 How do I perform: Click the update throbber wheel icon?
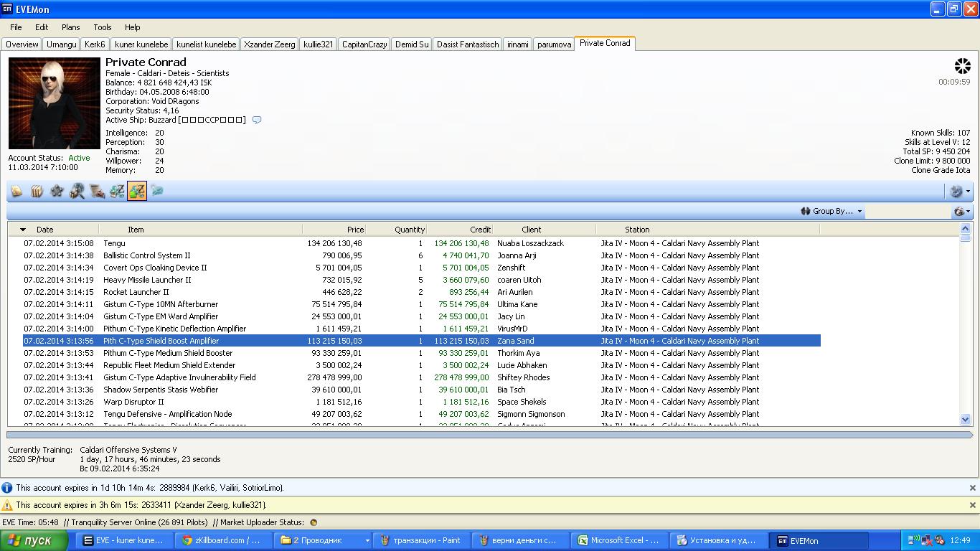(962, 67)
